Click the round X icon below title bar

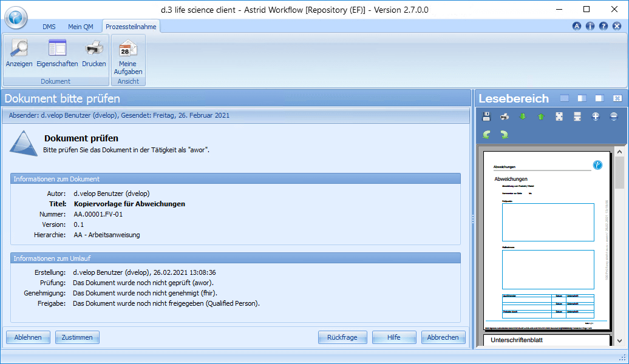tap(617, 27)
